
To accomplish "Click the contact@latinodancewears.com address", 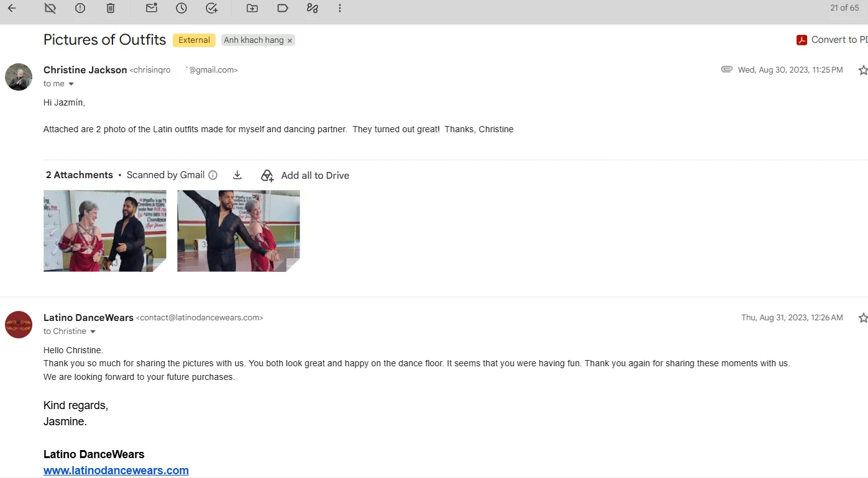I will click(199, 318).
